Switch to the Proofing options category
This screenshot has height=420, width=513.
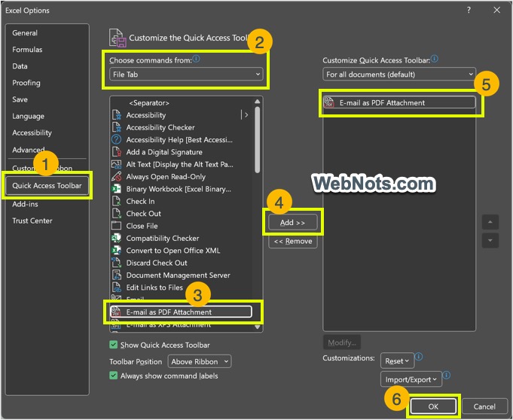(x=26, y=83)
